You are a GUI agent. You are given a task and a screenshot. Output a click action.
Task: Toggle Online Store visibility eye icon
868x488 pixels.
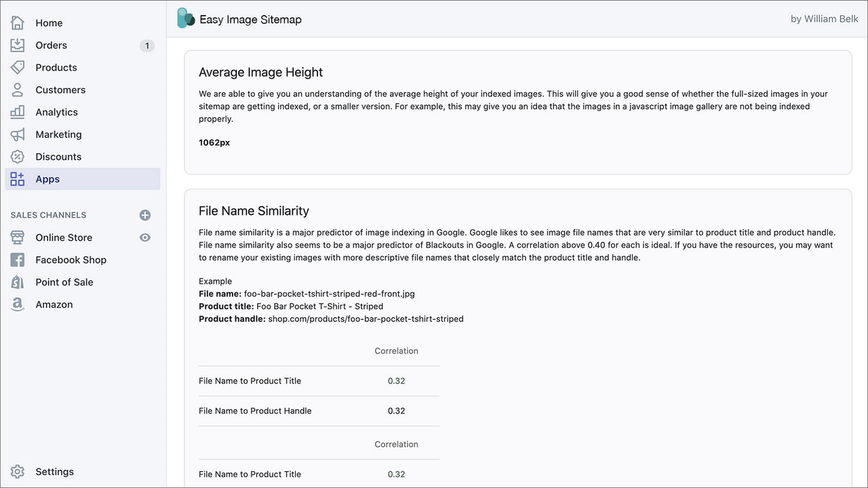[145, 237]
